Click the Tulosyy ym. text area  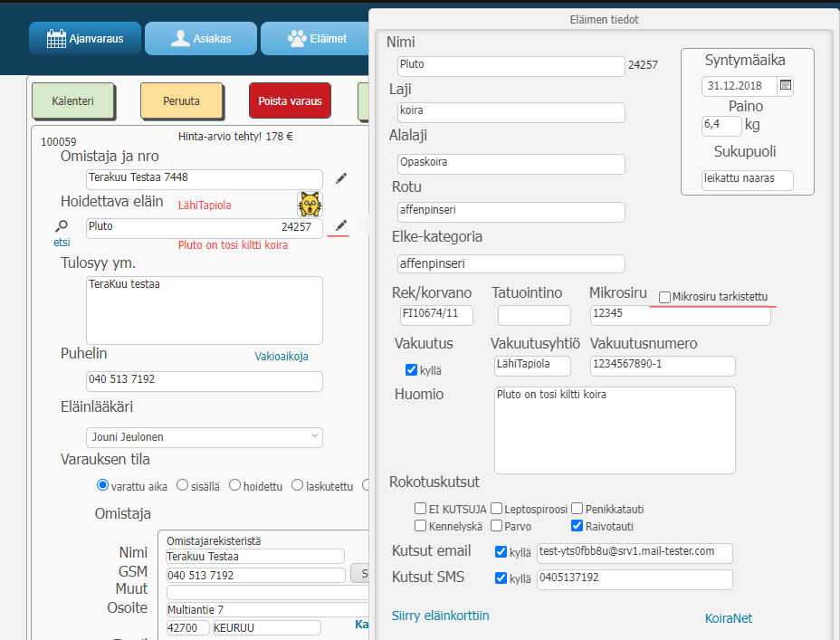pos(204,310)
